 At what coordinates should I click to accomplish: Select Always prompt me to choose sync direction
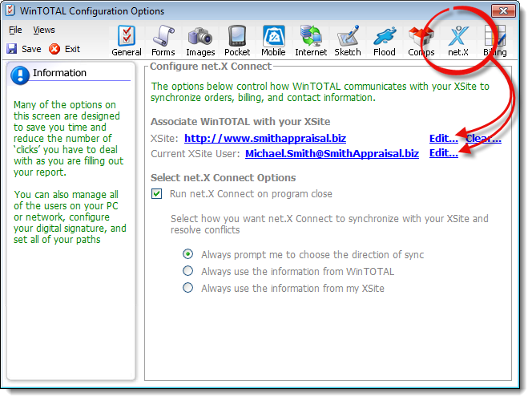pyautogui.click(x=188, y=254)
